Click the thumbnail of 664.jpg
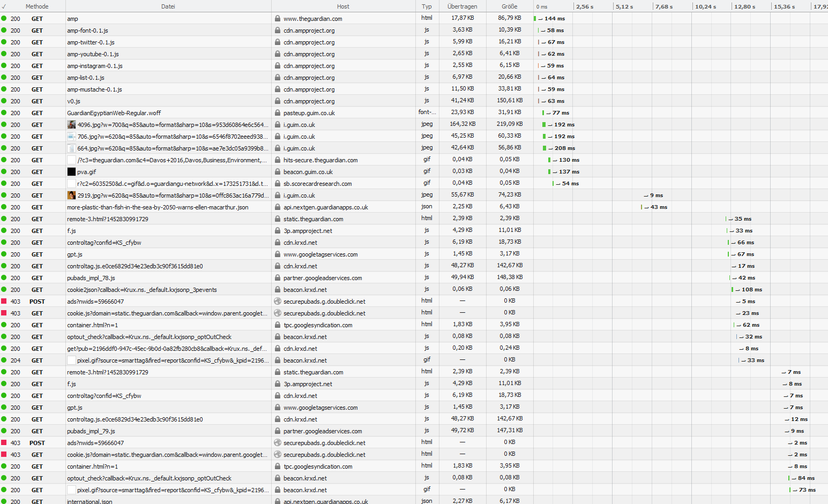 click(x=71, y=148)
